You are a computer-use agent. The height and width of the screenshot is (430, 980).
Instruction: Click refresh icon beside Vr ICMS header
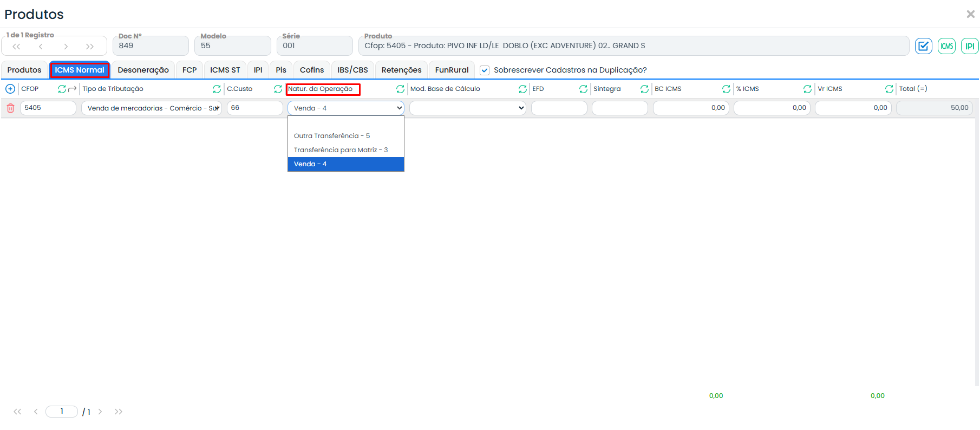[889, 89]
